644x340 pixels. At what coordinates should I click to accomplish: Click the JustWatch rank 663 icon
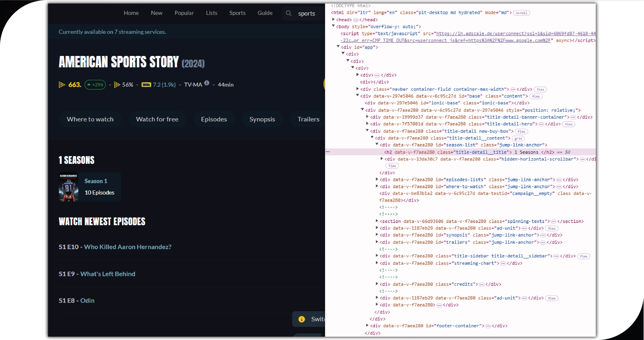pos(62,85)
